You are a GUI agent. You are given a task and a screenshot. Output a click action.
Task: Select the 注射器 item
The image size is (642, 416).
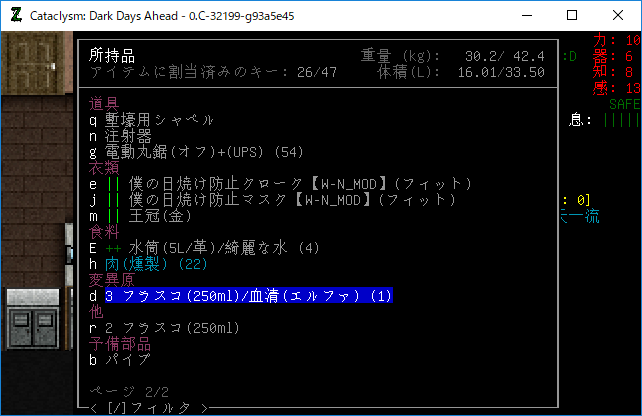(128, 136)
